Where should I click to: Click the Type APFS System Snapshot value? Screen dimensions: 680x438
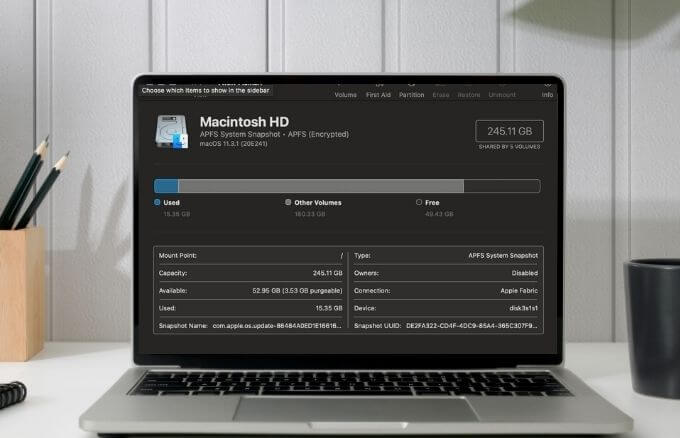pyautogui.click(x=503, y=255)
